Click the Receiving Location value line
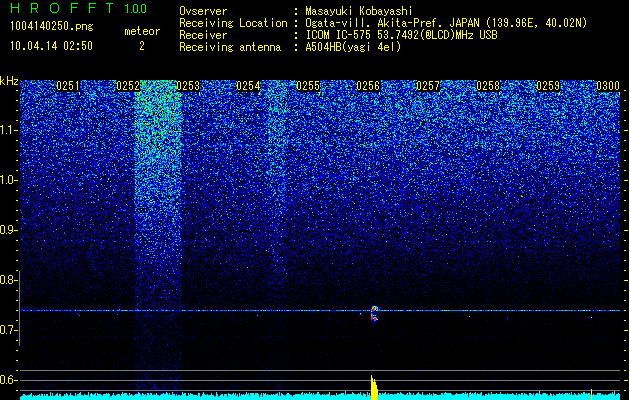 click(x=446, y=23)
